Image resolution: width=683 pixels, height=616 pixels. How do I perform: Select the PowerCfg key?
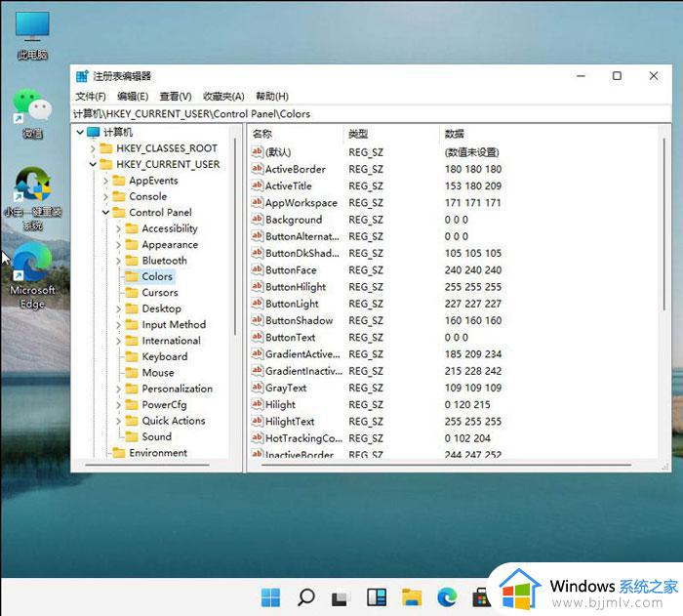pos(164,404)
